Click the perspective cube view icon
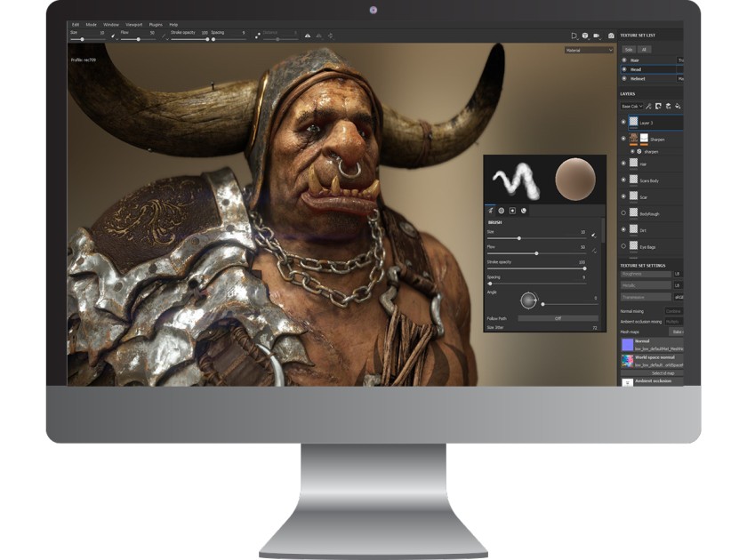Screen dimensions: 747x560 coord(585,36)
